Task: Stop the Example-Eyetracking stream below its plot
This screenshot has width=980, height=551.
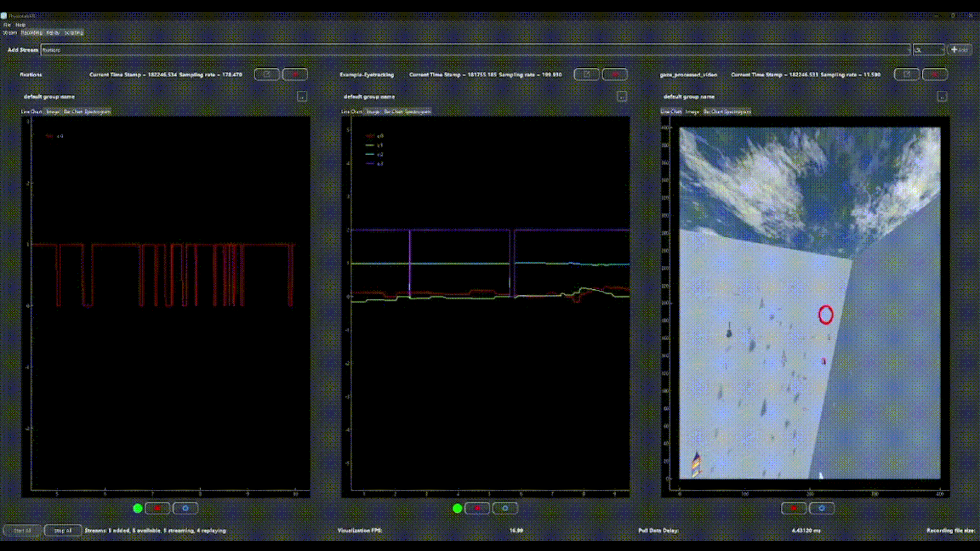Action: pyautogui.click(x=477, y=508)
